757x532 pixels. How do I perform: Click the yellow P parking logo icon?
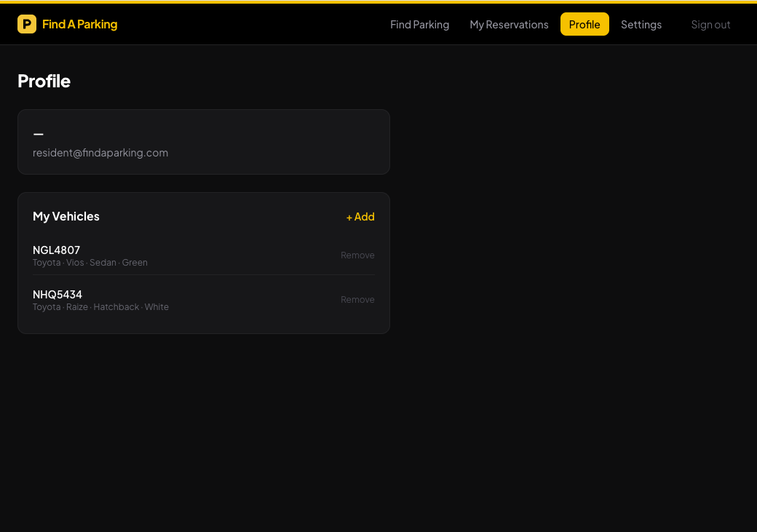(x=27, y=24)
